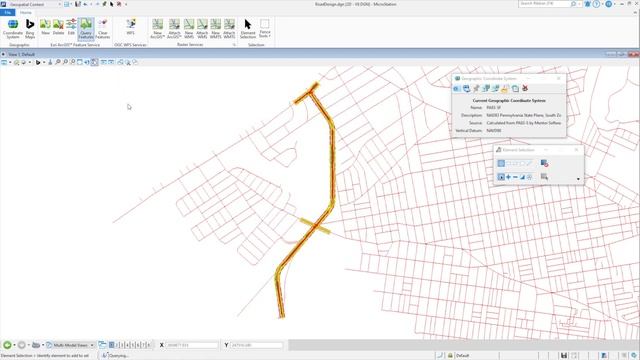The height and width of the screenshot is (360, 640).
Task: Click Attach WMS icon
Action: [x=202, y=29]
